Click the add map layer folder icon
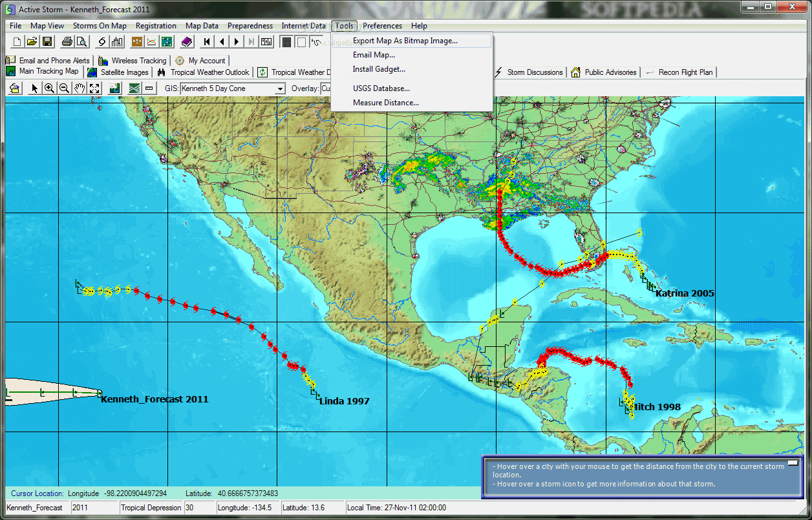The image size is (812, 520). (15, 88)
